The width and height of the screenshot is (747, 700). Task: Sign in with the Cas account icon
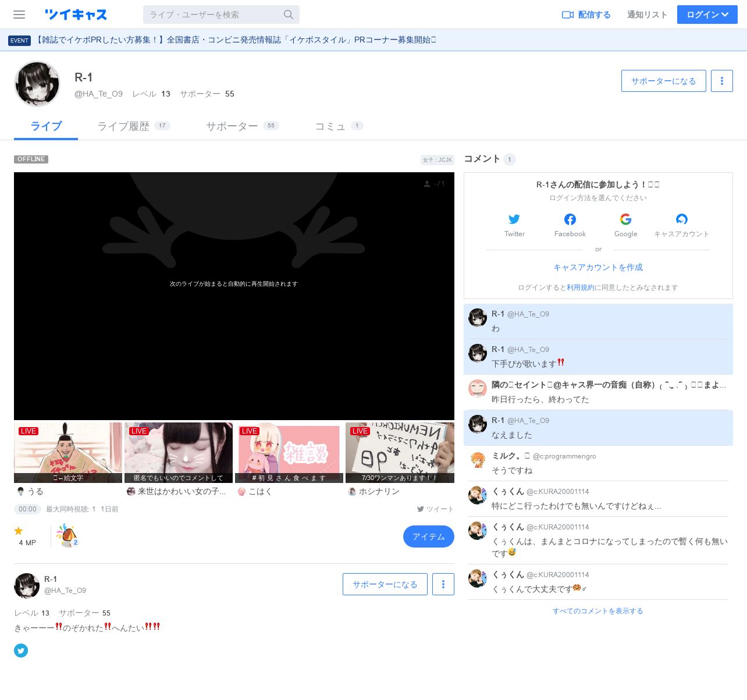(x=682, y=219)
